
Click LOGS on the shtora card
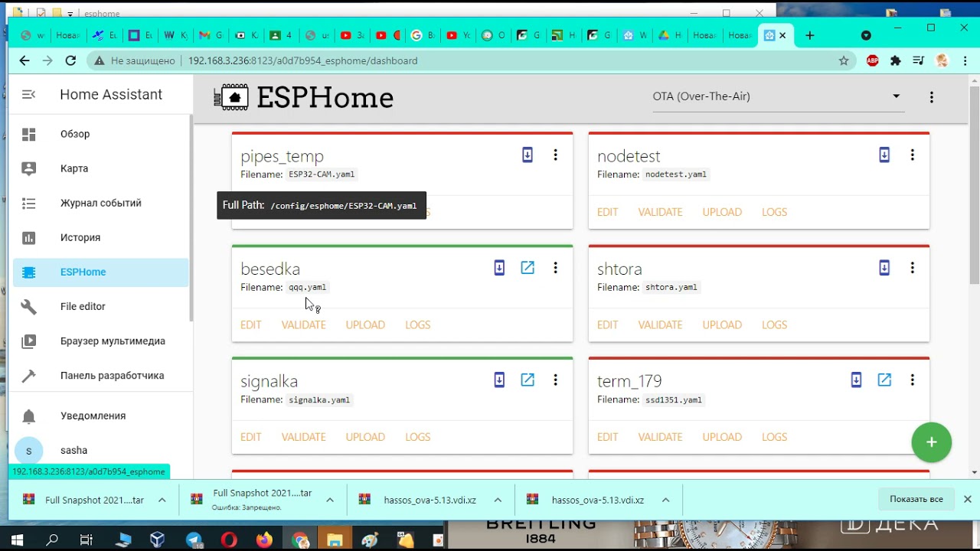(x=774, y=324)
